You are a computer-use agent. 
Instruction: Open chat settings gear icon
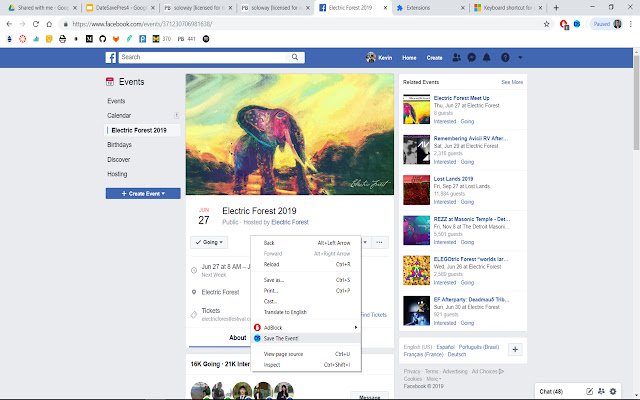pos(613,391)
